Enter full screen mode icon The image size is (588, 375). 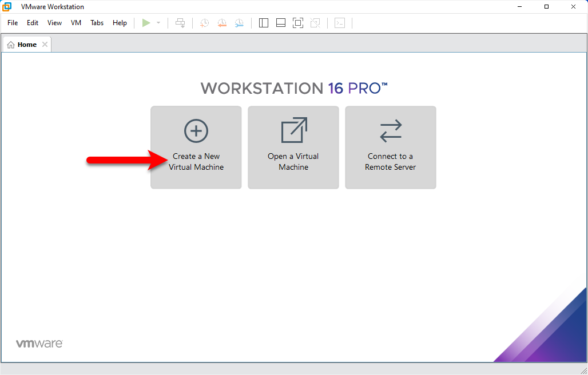pyautogui.click(x=298, y=23)
